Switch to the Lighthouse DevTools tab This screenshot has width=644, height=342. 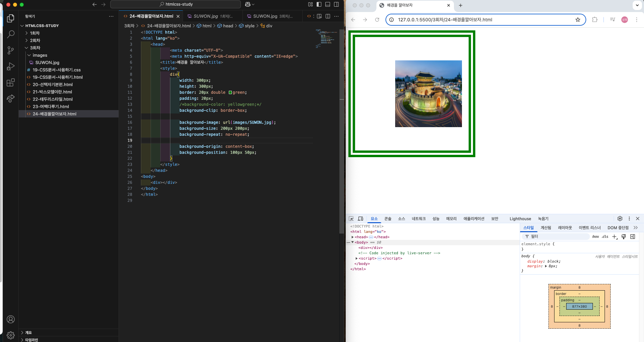pyautogui.click(x=520, y=219)
